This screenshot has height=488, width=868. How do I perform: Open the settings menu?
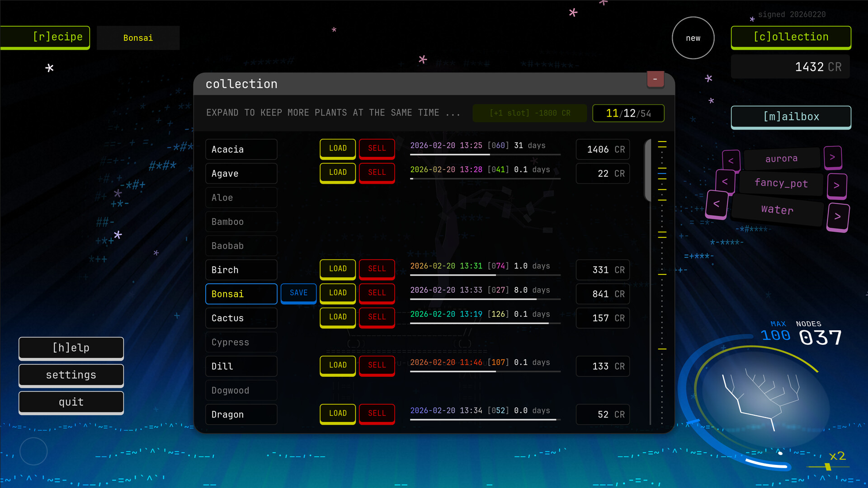(71, 375)
